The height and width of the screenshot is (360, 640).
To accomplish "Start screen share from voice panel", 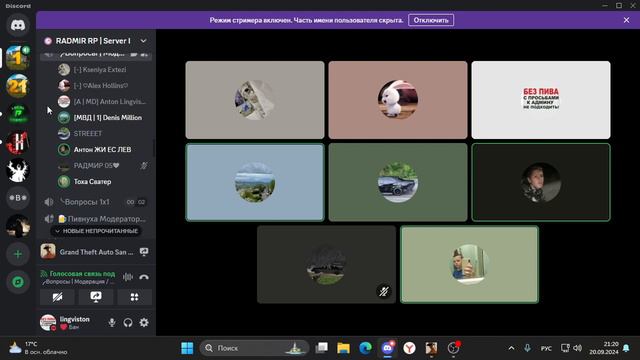I will (96, 297).
